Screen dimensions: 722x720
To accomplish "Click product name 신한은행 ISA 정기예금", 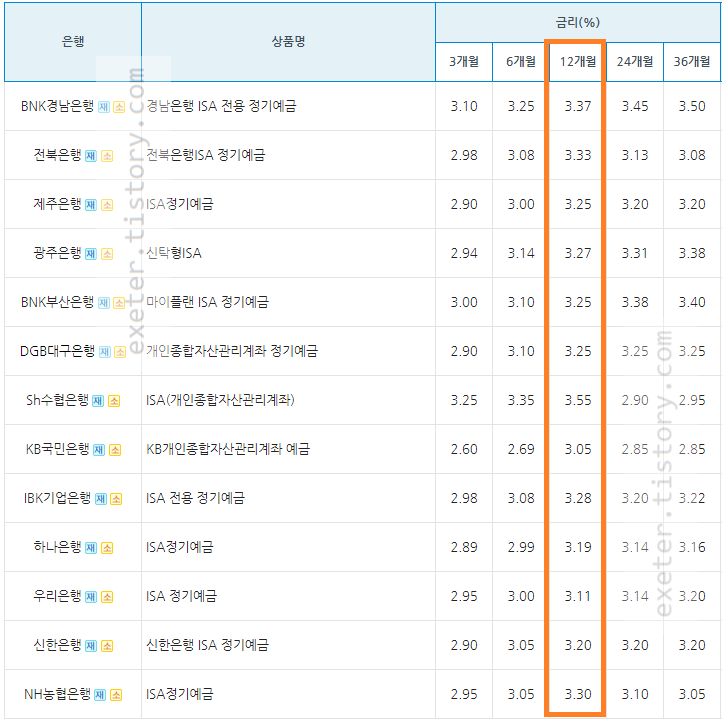I will pos(207,645).
